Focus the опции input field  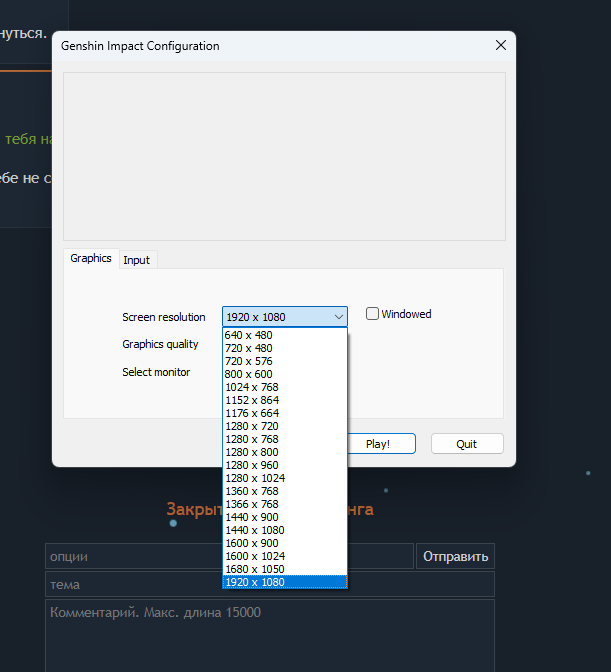229,556
